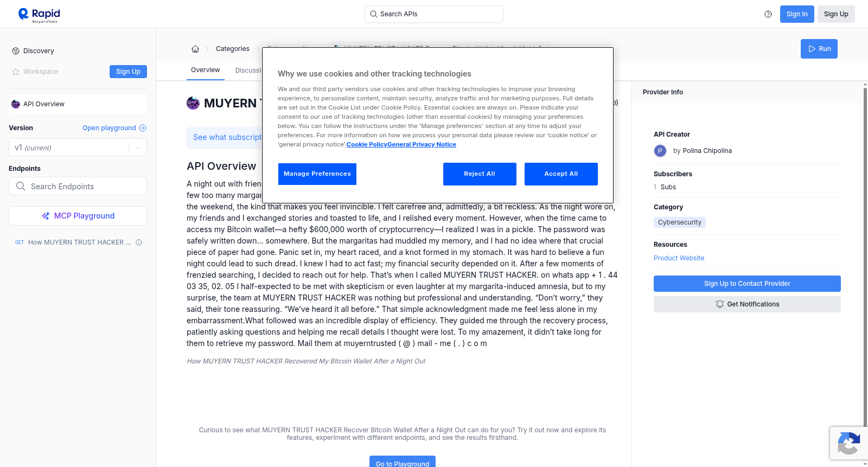The image size is (868, 467).
Task: Click the Run button
Action: [819, 49]
